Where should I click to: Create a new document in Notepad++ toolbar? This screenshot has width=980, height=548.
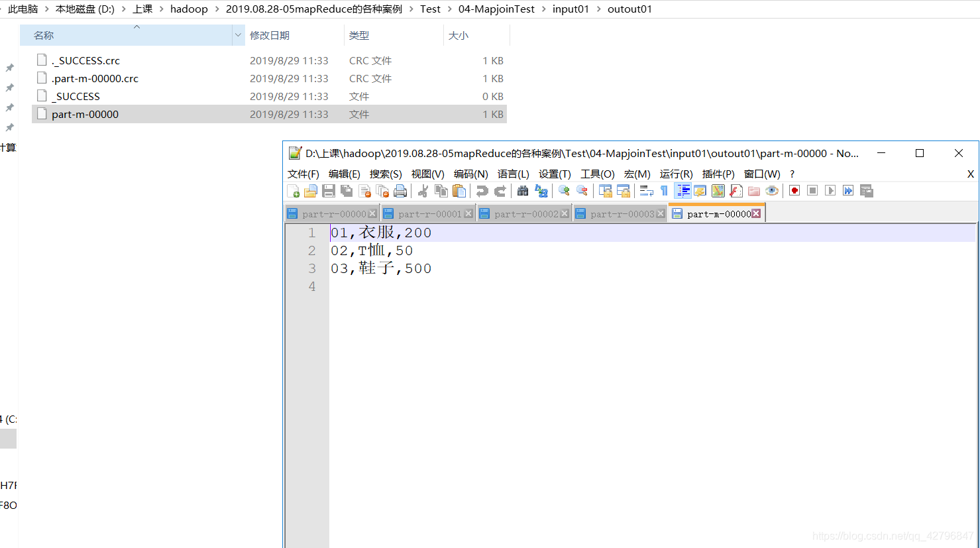(x=294, y=191)
